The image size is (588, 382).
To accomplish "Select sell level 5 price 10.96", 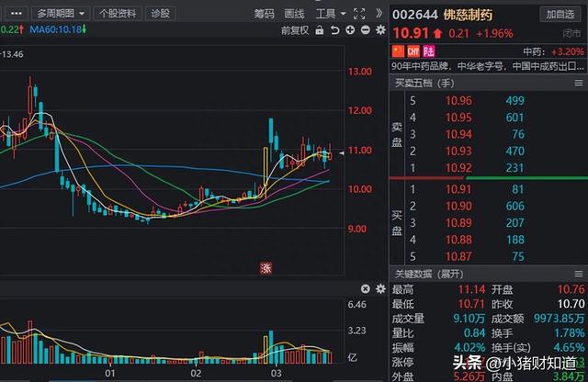I will click(x=458, y=100).
